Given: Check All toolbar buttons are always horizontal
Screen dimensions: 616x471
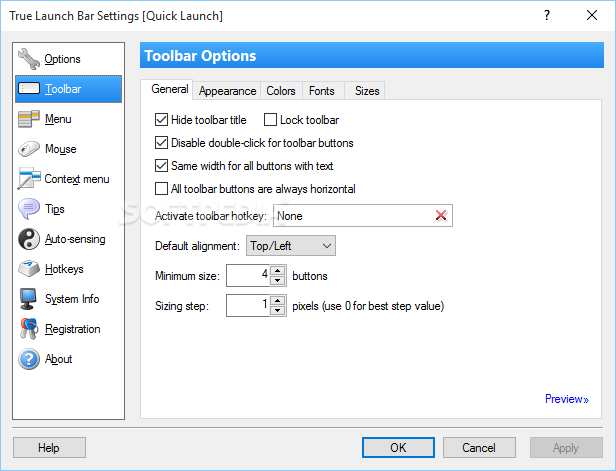Looking at the screenshot, I should 161,189.
